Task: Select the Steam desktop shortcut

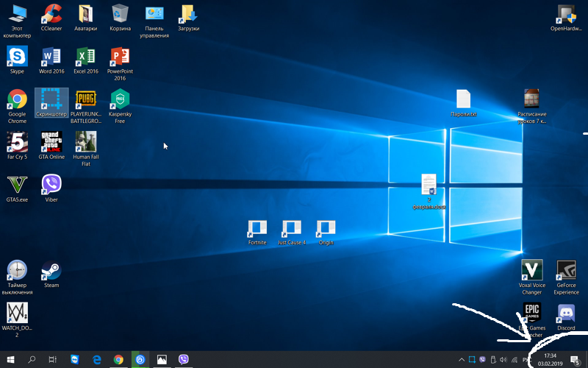Action: (x=51, y=274)
